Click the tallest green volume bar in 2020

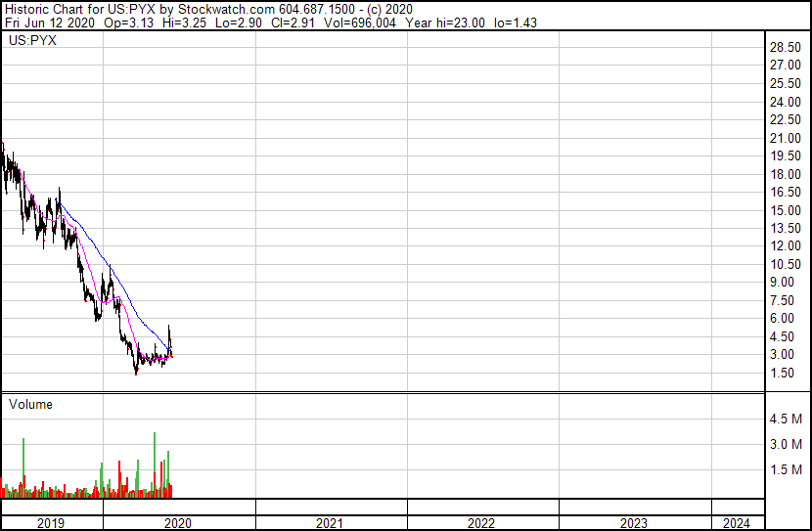[x=155, y=465]
